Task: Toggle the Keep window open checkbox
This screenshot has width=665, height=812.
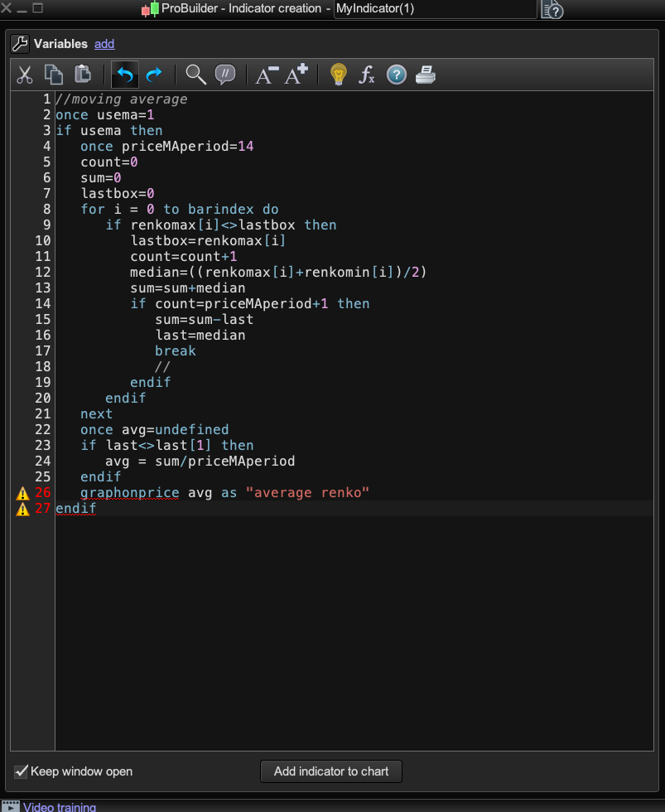Action: (x=22, y=771)
